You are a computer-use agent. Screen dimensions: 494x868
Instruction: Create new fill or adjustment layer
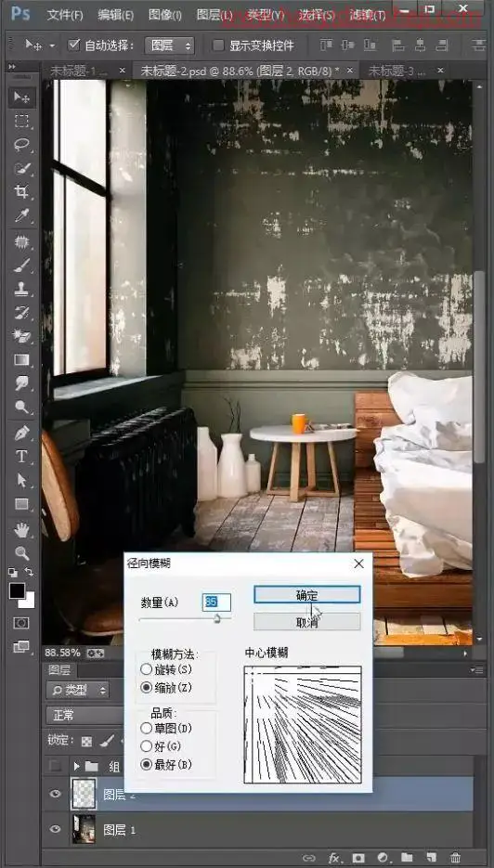pos(383,858)
